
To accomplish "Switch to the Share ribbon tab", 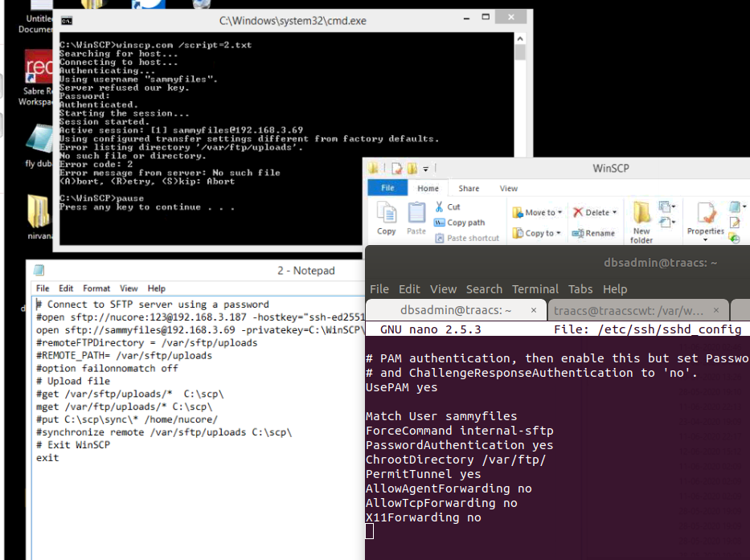I will point(467,187).
